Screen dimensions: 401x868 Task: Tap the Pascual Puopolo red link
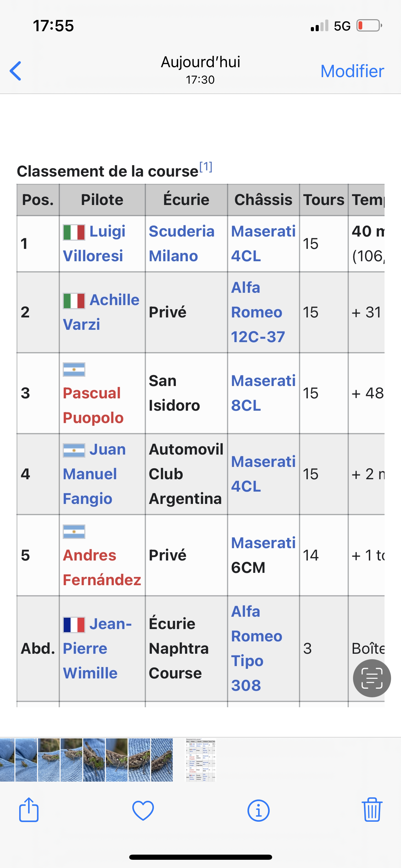(93, 406)
